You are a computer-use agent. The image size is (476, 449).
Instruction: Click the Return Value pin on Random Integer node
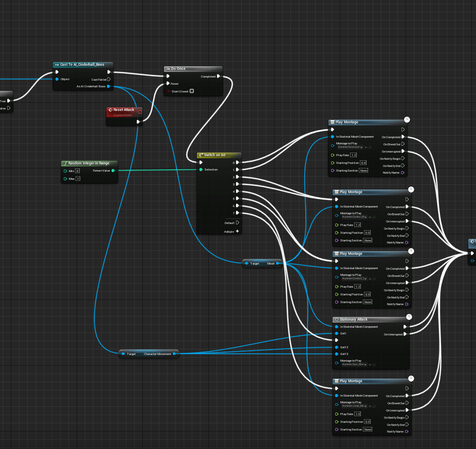pyautogui.click(x=113, y=171)
